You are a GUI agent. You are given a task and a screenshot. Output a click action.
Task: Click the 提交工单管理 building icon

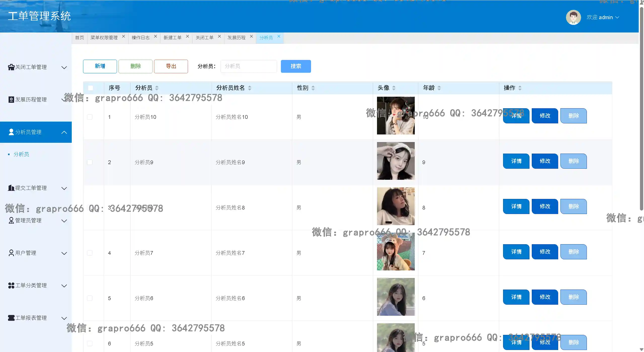(x=11, y=188)
